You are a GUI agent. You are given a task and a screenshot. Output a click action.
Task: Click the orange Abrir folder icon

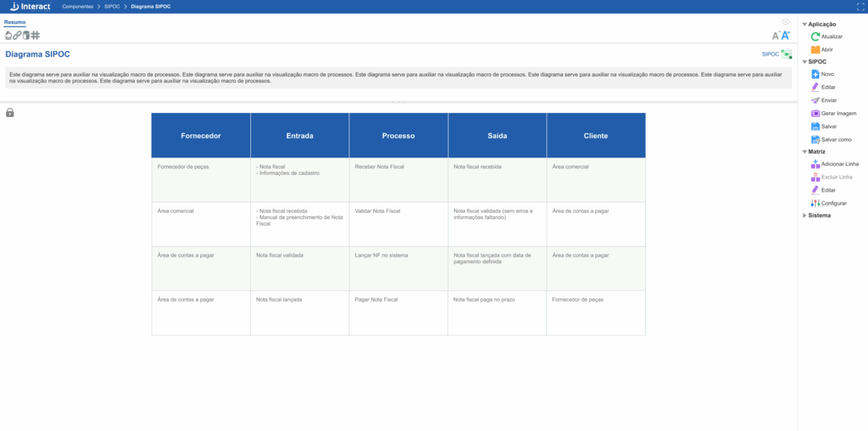(x=815, y=49)
